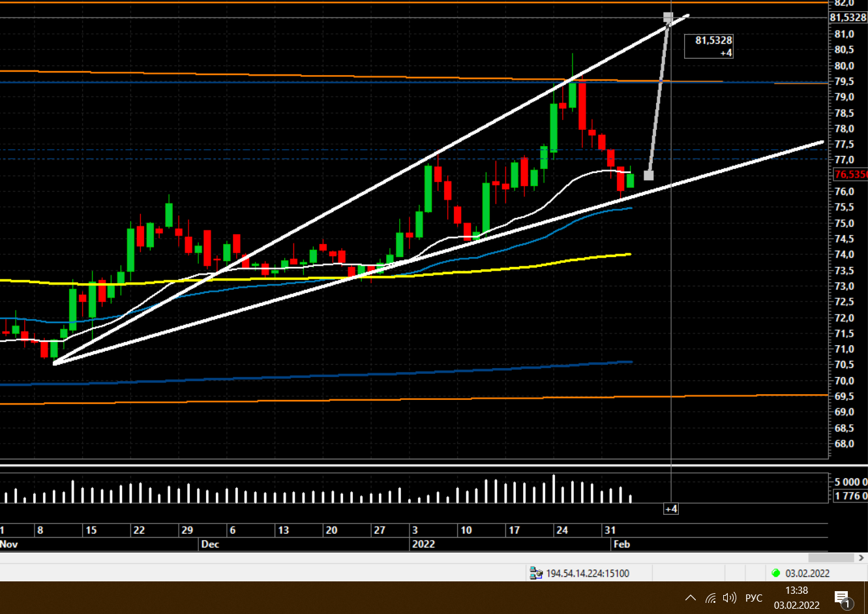868x614 pixels.
Task: Click the volume speaker tray icon
Action: pyautogui.click(x=730, y=598)
